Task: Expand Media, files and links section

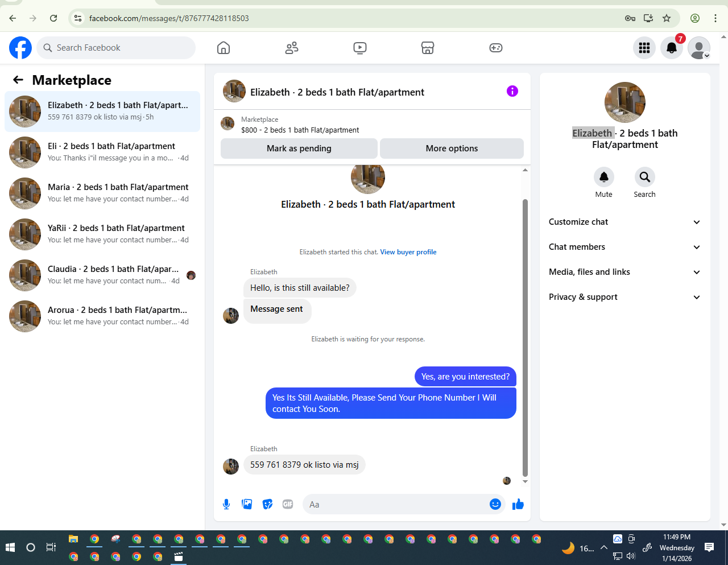Action: coord(624,272)
